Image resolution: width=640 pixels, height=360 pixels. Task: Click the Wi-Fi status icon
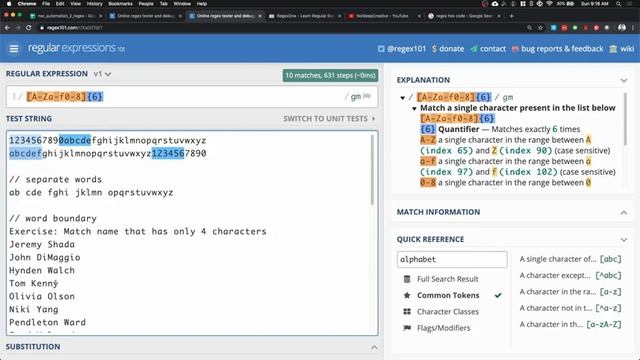tap(549, 4)
